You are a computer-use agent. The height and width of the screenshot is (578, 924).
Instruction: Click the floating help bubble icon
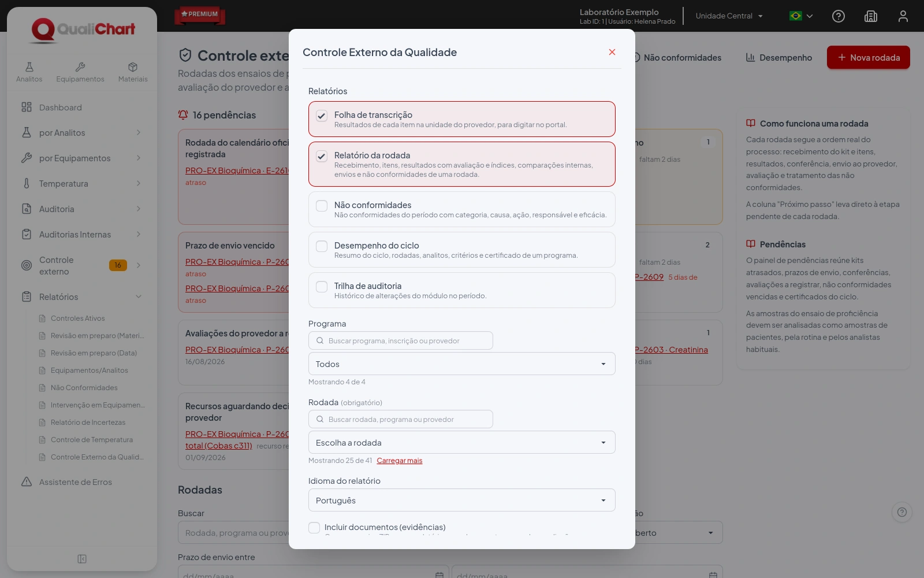(x=902, y=512)
